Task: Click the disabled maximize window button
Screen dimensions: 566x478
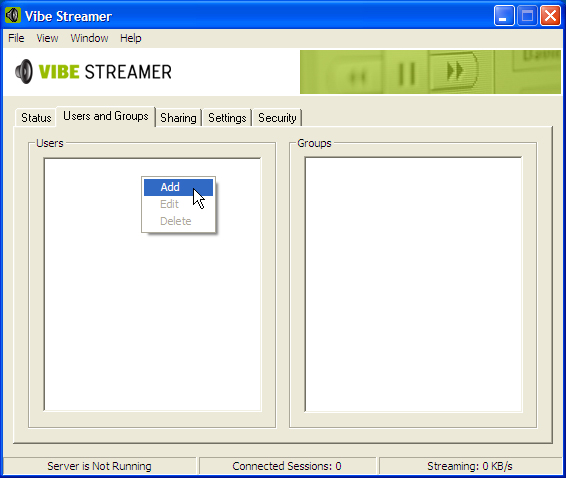Action: click(x=527, y=16)
